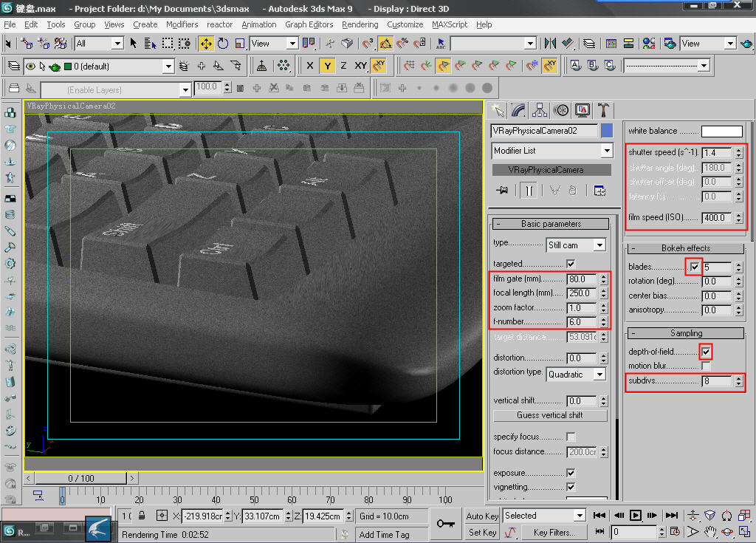
Task: Select the Move transform tool
Action: (x=206, y=44)
